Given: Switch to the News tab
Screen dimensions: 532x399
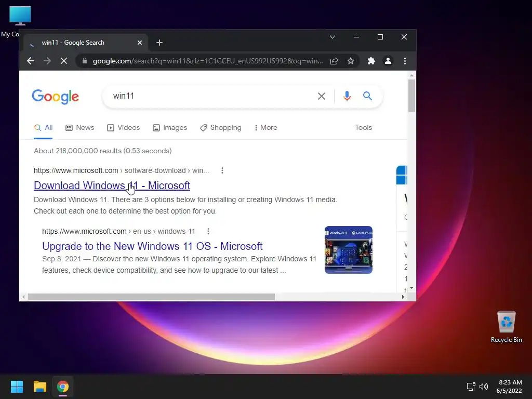Looking at the screenshot, I should pyautogui.click(x=79, y=128).
